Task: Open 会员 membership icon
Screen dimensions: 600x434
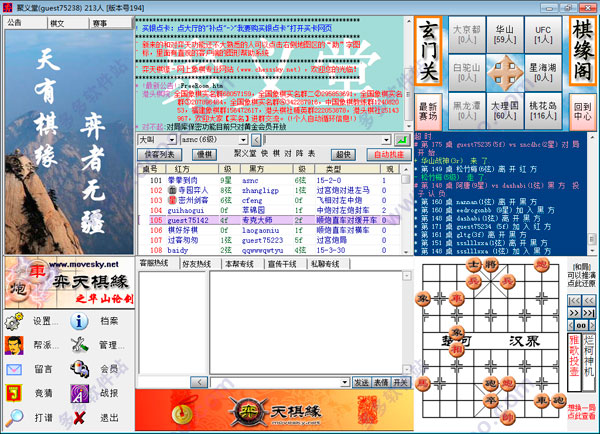Action: [x=80, y=369]
